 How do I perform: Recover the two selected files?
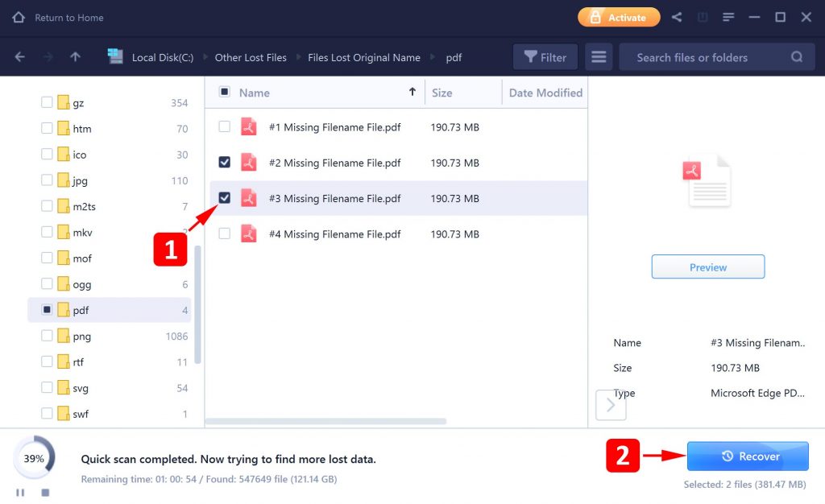tap(748, 456)
